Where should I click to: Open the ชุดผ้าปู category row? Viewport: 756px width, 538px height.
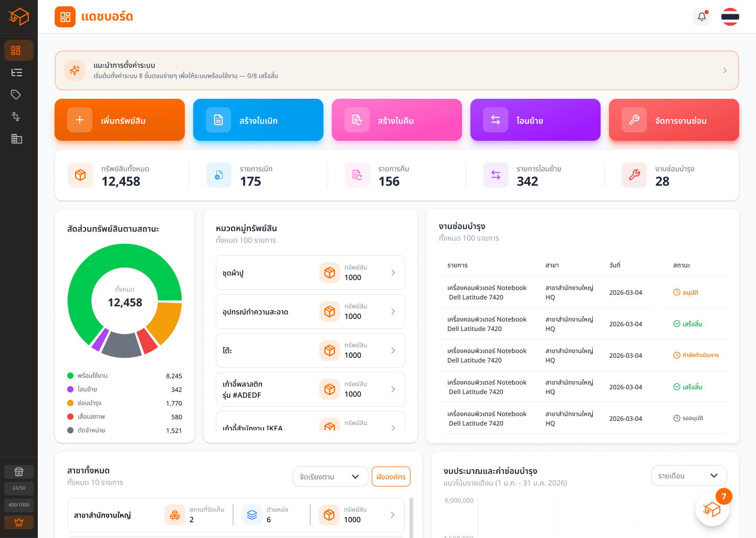click(310, 273)
